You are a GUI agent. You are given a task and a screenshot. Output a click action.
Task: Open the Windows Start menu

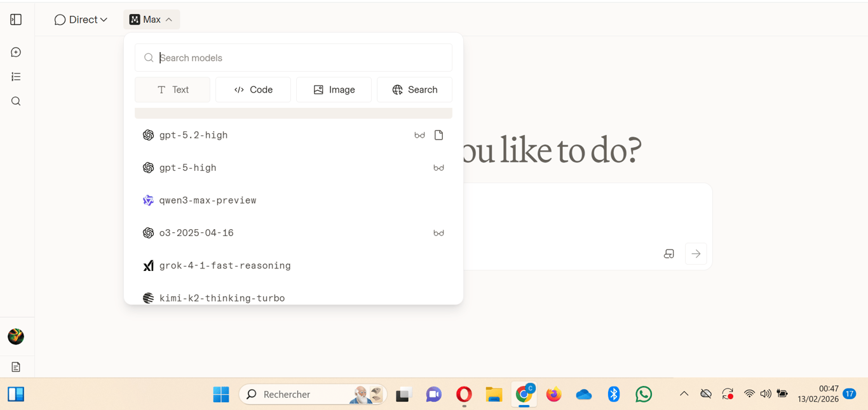point(221,394)
